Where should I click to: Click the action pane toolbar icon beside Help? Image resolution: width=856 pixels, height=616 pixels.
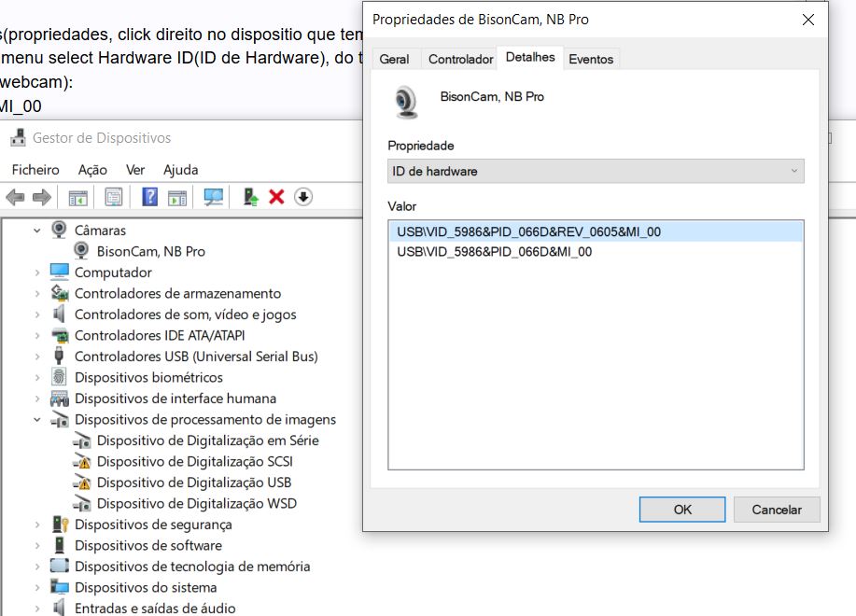(177, 197)
